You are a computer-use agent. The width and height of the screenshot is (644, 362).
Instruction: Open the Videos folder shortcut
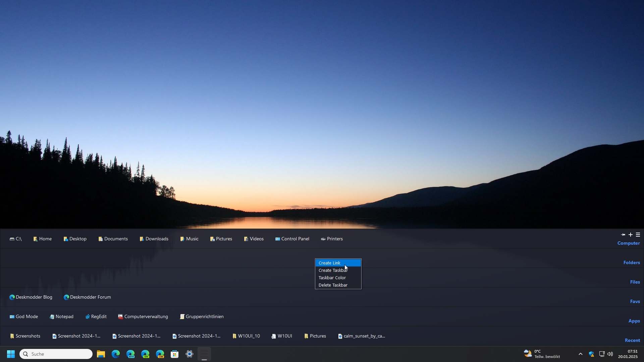[x=254, y=239]
